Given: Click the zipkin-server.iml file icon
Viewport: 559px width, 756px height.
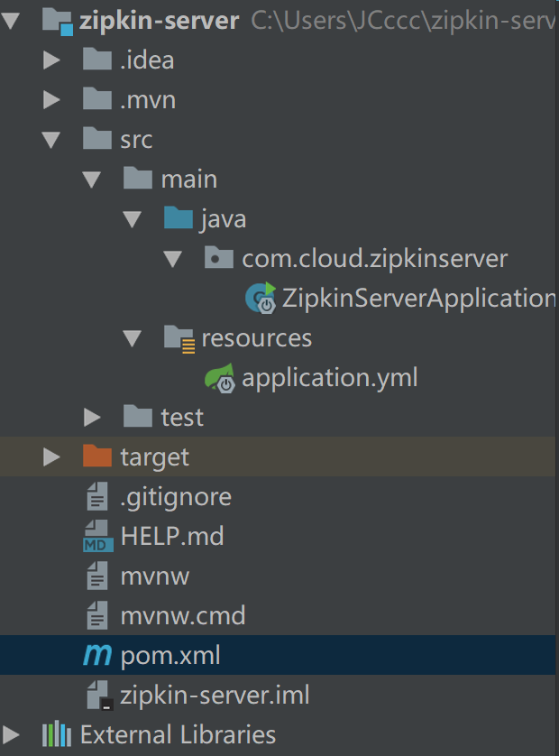Looking at the screenshot, I should (x=100, y=695).
